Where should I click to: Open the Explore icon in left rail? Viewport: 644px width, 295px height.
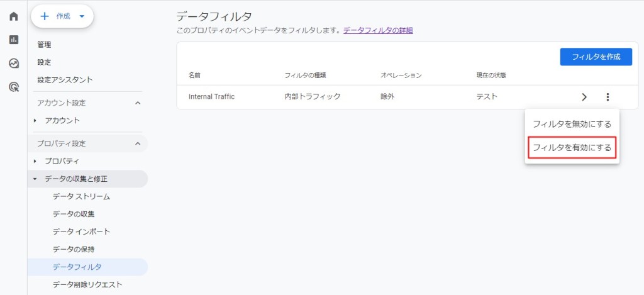[x=13, y=64]
